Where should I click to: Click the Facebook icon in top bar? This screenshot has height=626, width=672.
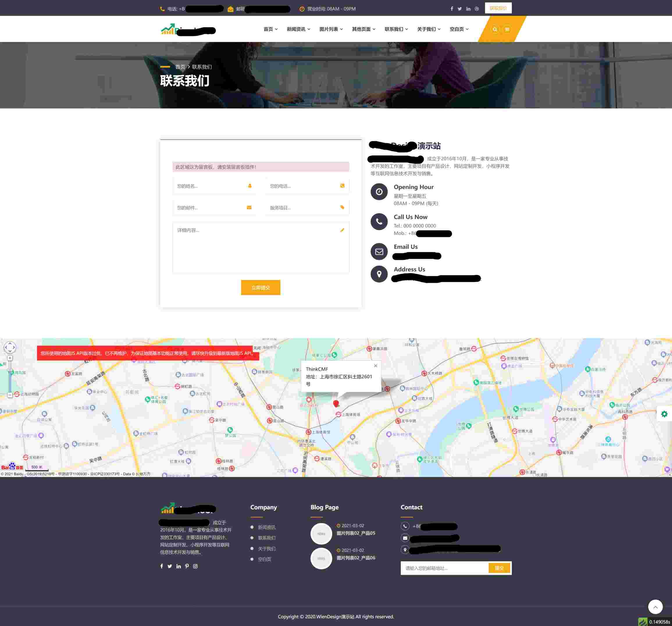coord(452,9)
